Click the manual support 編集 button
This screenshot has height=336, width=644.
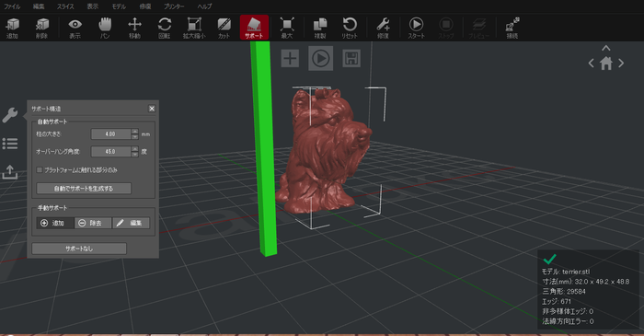(x=131, y=223)
